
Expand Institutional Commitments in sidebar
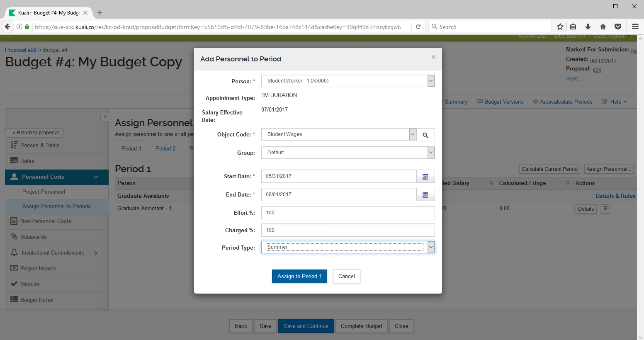[x=96, y=253]
